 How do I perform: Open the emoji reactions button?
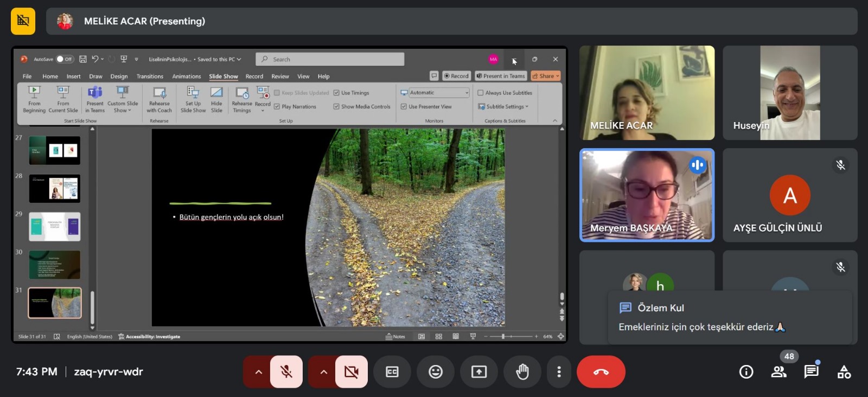pyautogui.click(x=435, y=372)
